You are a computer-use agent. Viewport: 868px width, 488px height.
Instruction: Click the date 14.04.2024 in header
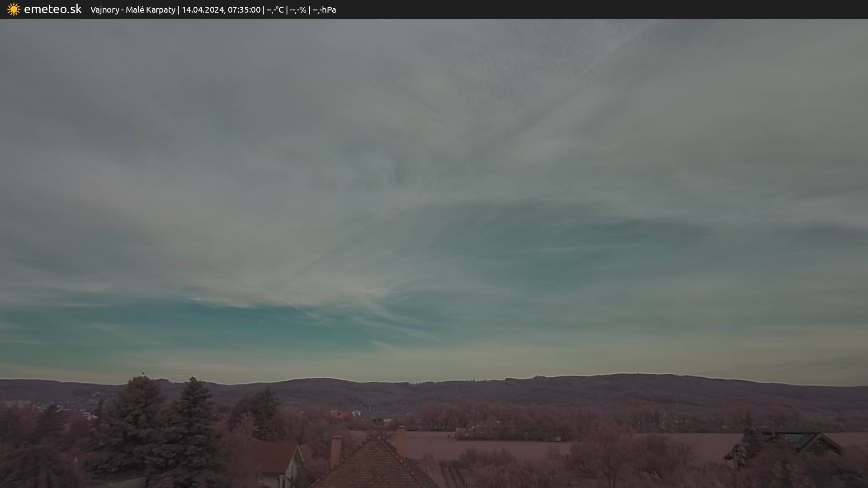(x=203, y=10)
